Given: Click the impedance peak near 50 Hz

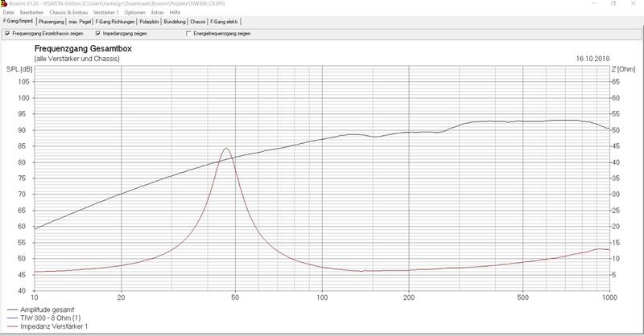Looking at the screenshot, I should (x=225, y=148).
